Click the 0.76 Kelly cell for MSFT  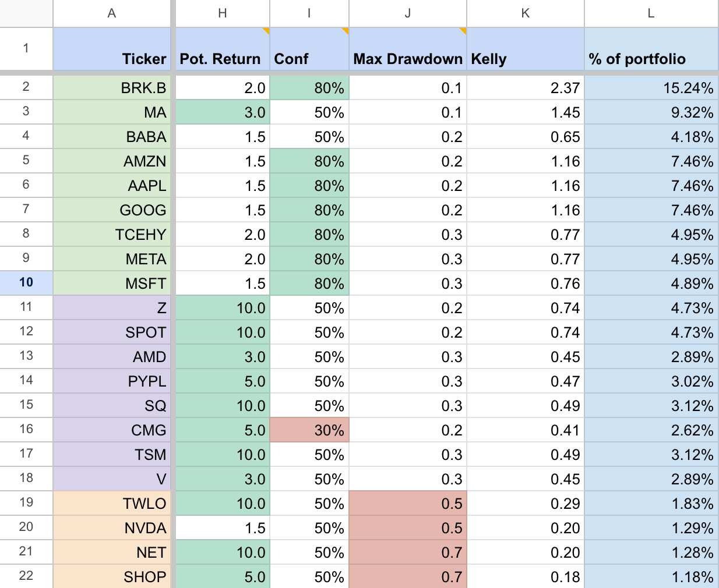[x=526, y=284]
